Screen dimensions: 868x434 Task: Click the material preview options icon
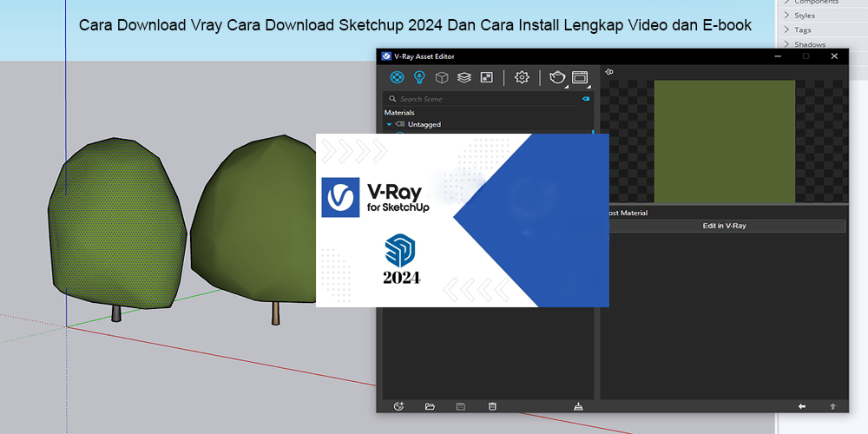pyautogui.click(x=609, y=72)
